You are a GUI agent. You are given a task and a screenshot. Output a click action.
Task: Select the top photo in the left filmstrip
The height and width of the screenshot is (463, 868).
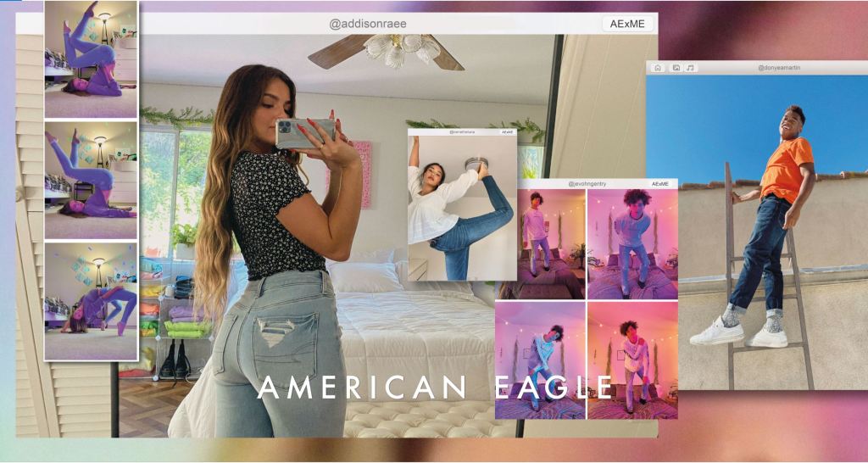[90, 59]
